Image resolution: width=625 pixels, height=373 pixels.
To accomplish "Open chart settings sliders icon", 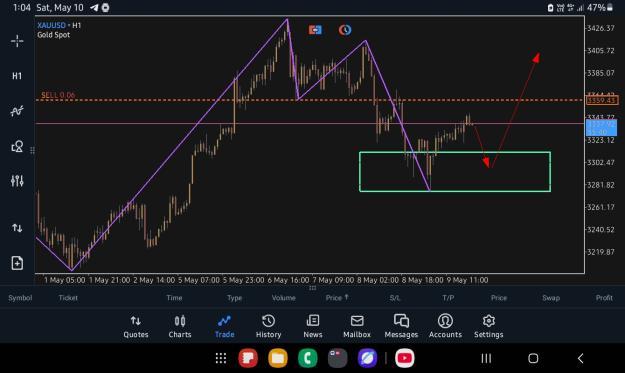I will [17, 181].
